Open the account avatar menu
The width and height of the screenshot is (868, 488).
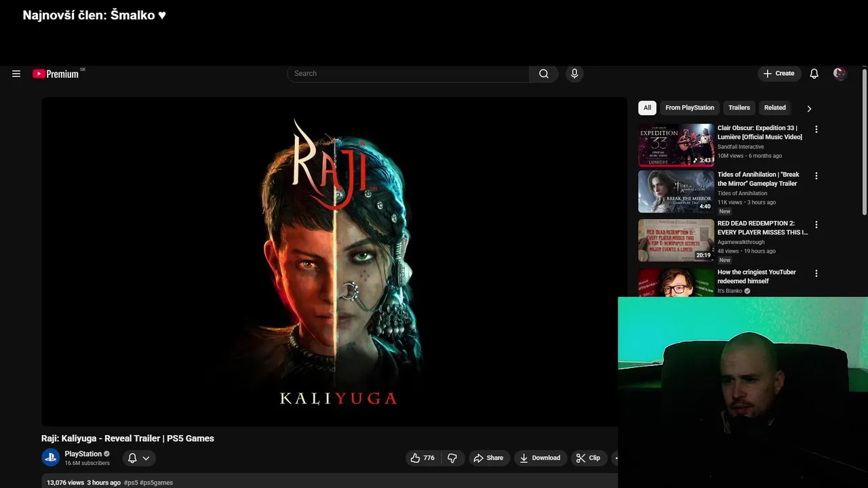[840, 74]
